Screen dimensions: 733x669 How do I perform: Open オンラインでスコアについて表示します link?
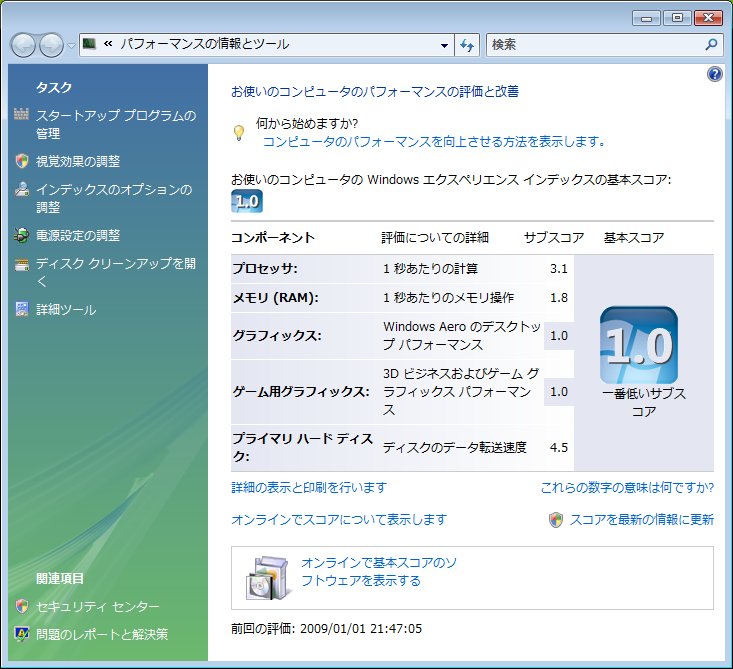pos(339,519)
